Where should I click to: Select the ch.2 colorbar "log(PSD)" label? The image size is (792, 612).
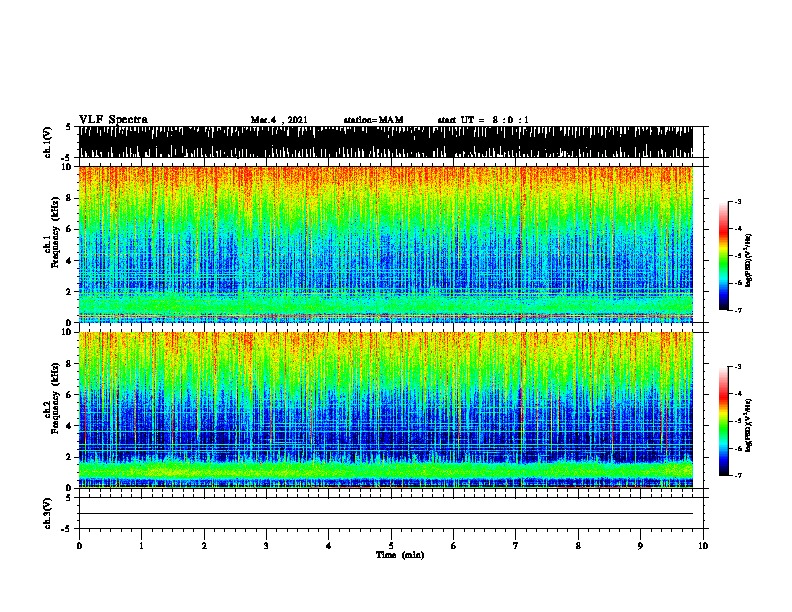point(749,425)
